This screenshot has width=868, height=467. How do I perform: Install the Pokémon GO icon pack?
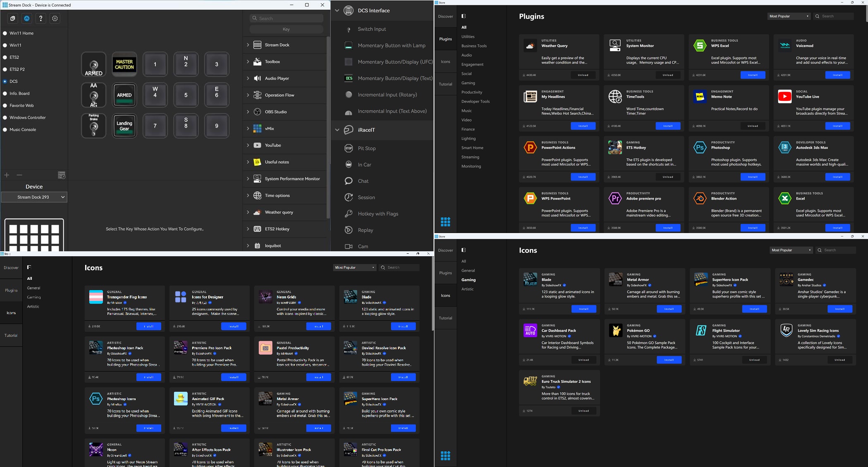tap(669, 360)
